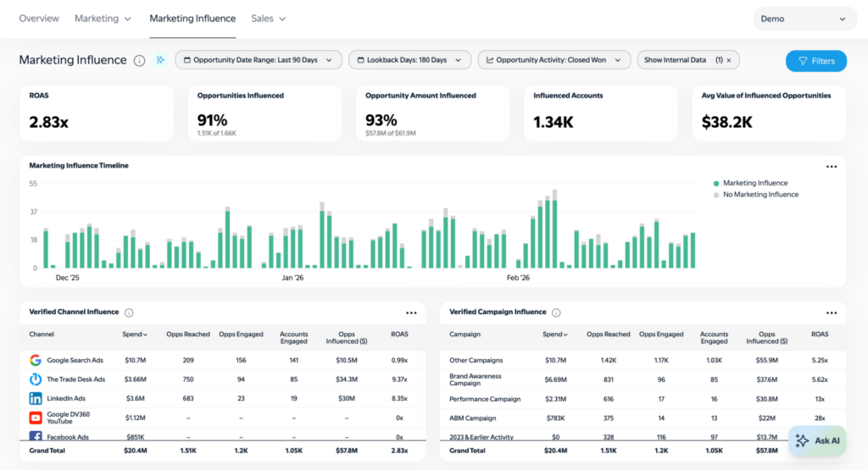Switch to the Overview tab
The width and height of the screenshot is (868, 470).
39,19
